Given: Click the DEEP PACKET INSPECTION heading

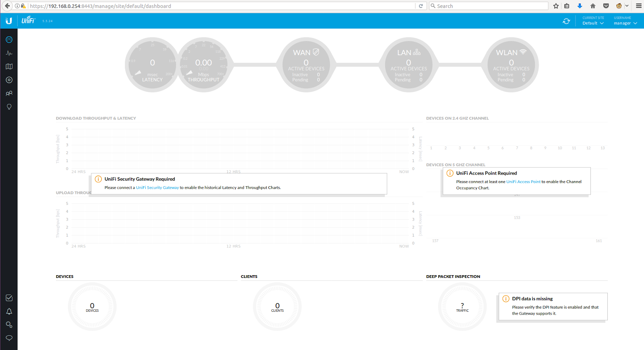Looking at the screenshot, I should 453,277.
